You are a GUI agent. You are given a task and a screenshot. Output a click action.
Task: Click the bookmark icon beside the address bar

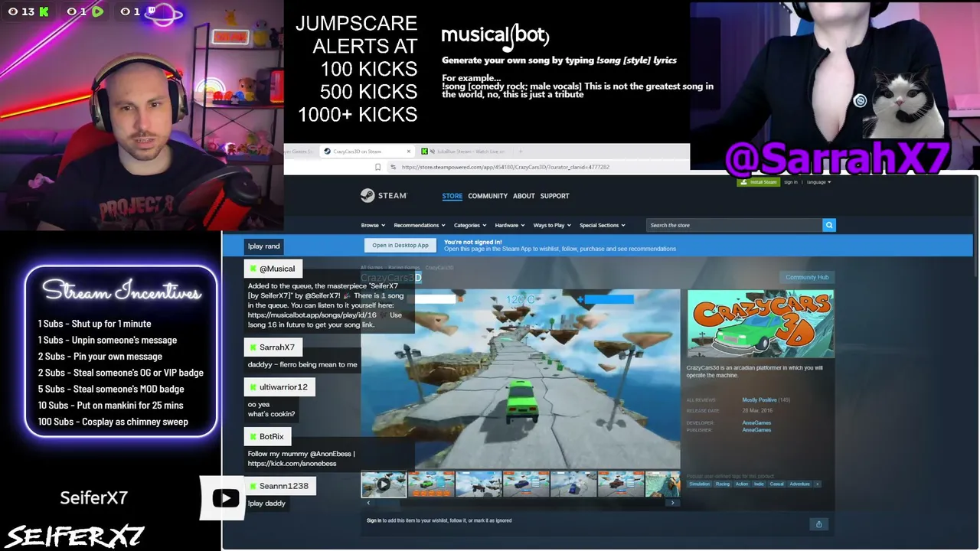coord(377,167)
